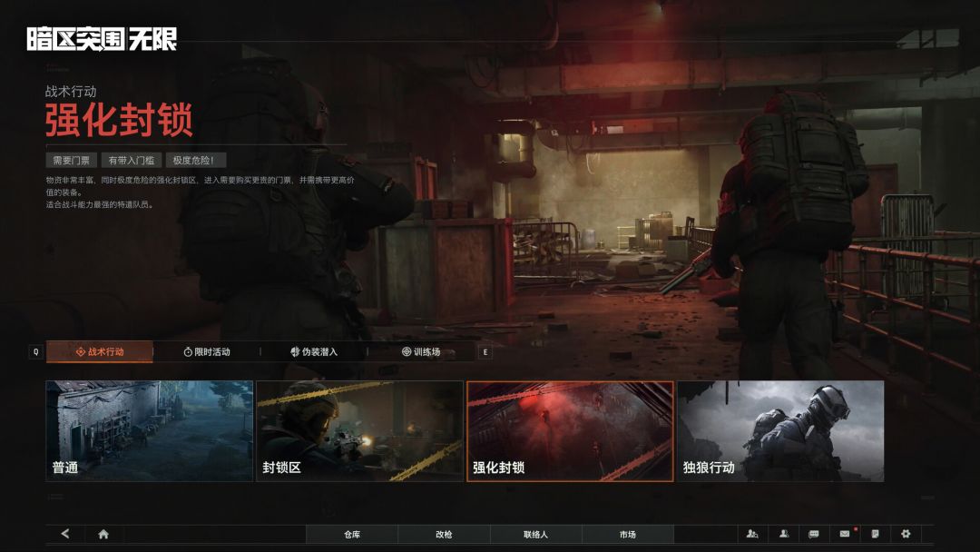Open the squad invite icon near bottom right
The height and width of the screenshot is (552, 980).
752,535
